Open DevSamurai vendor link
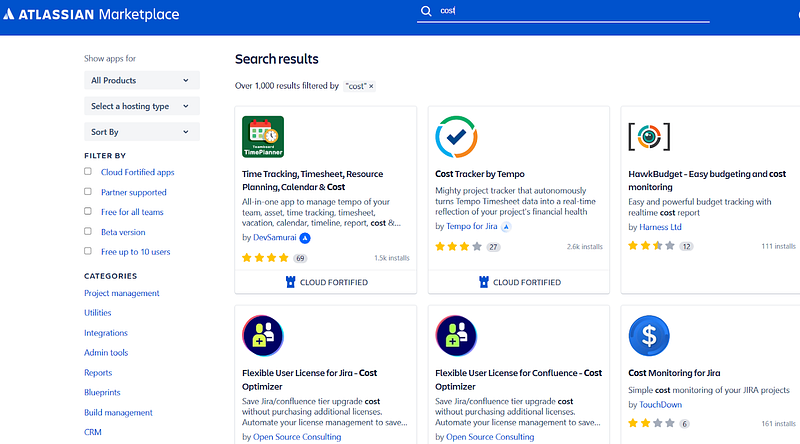 pyautogui.click(x=274, y=237)
